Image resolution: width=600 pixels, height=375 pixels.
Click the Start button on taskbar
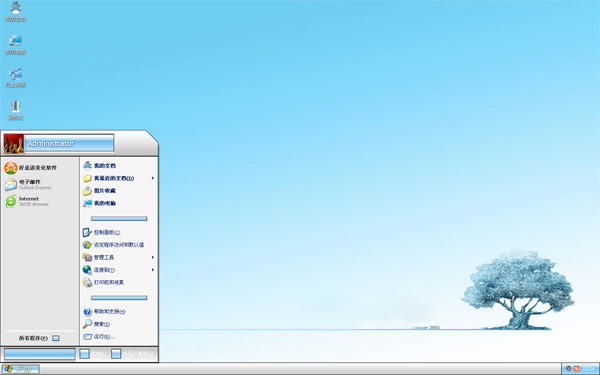(20, 369)
